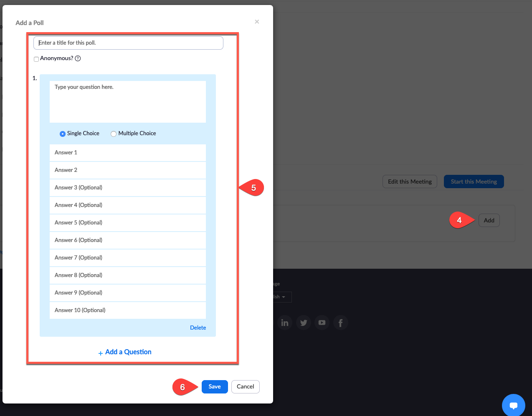The height and width of the screenshot is (416, 532).
Task: Close the Add a Poll dialog
Action: click(257, 22)
